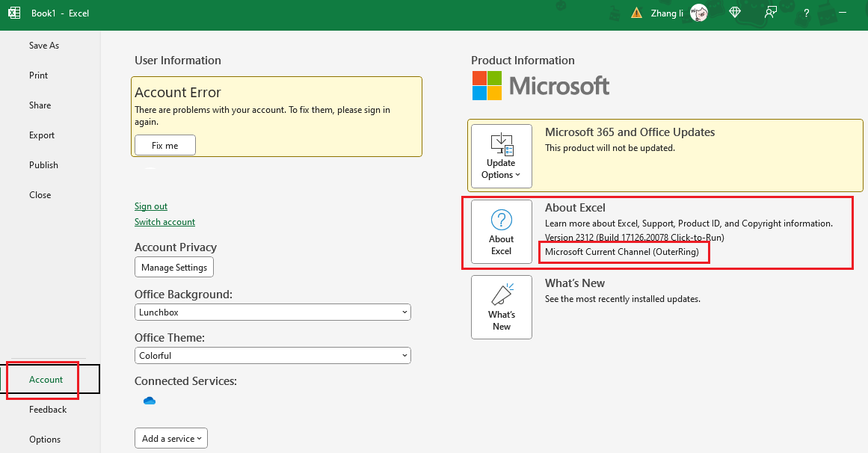Open the Print page
This screenshot has width=868, height=453.
(x=39, y=75)
